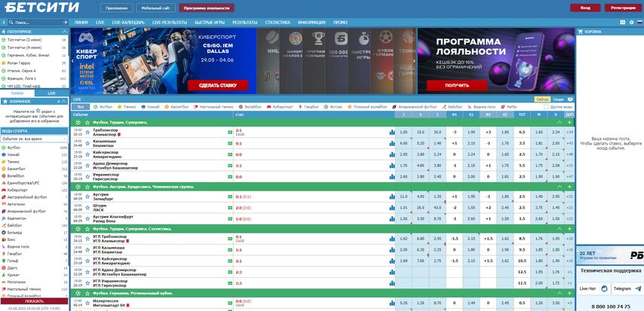Select Киберспорт in sports list sidebar

click(x=34, y=190)
